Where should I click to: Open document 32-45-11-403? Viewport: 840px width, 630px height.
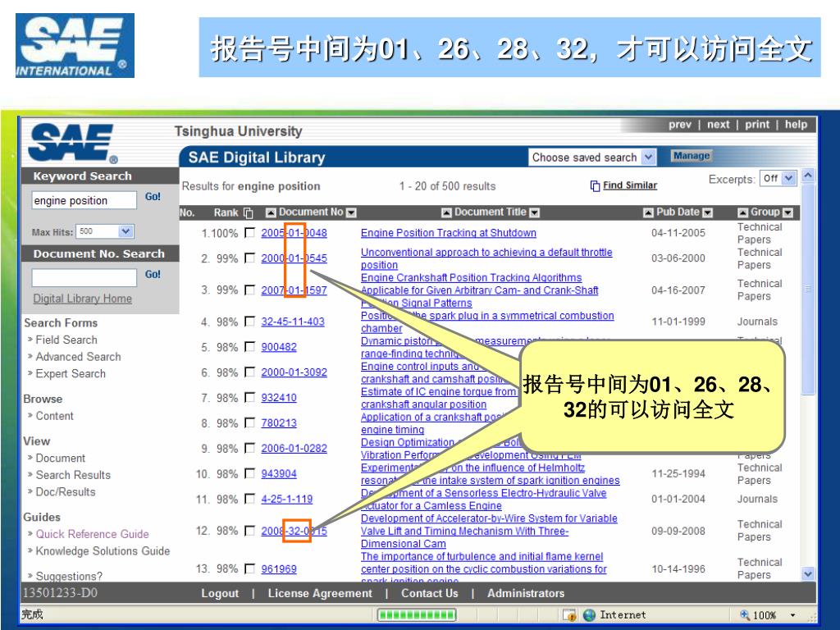[x=293, y=322]
